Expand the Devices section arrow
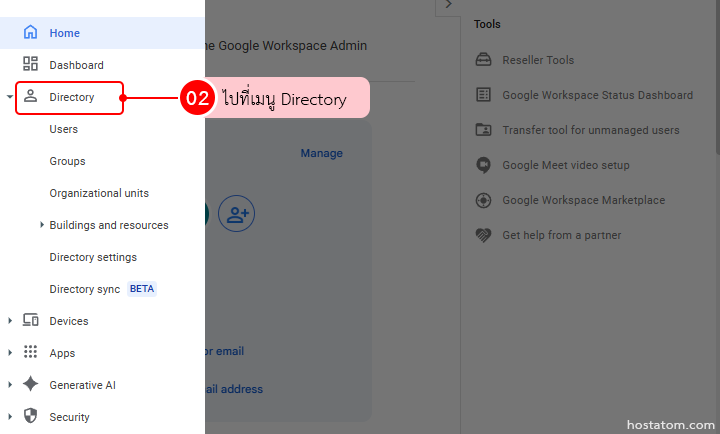The height and width of the screenshot is (434, 720). [10, 321]
